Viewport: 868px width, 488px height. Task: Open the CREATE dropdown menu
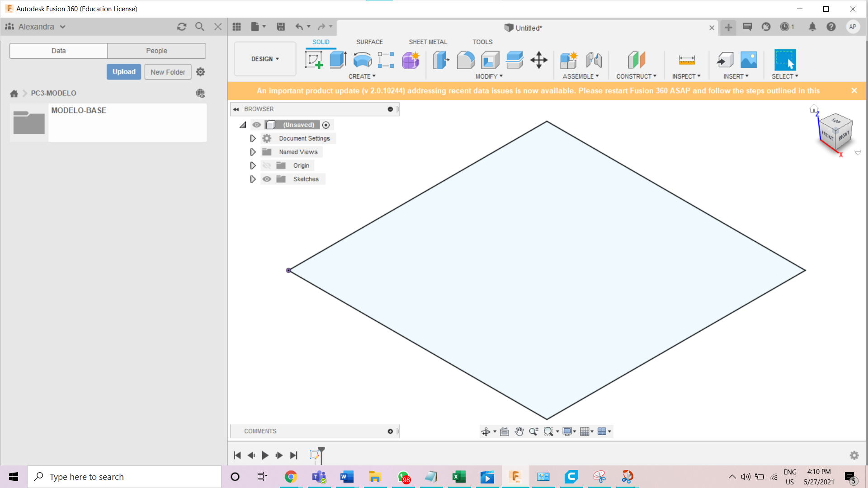362,76
